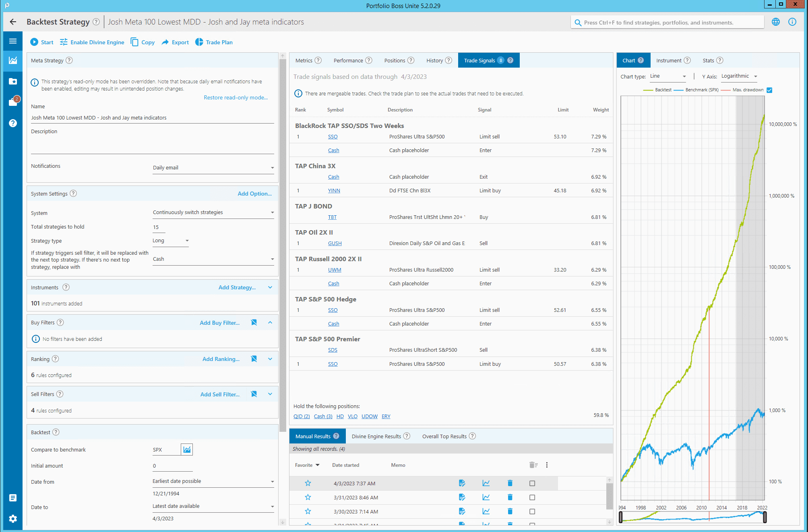The width and height of the screenshot is (808, 532).
Task: Click the Enable Divine Engine icon
Action: coord(64,42)
